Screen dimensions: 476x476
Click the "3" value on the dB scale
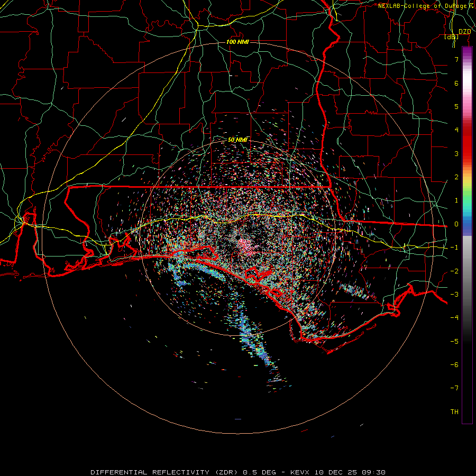456,153
